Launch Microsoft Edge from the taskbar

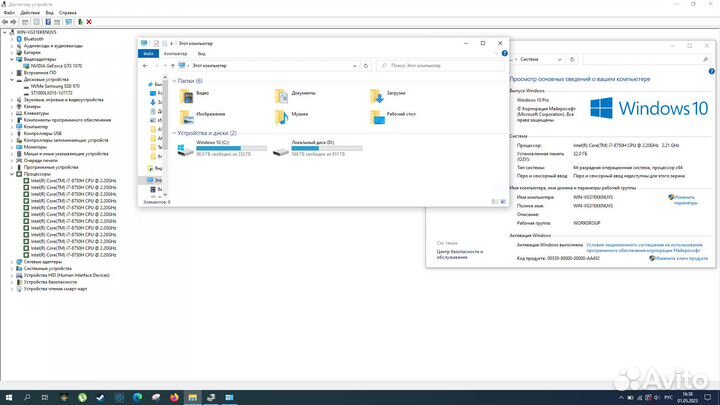137,397
